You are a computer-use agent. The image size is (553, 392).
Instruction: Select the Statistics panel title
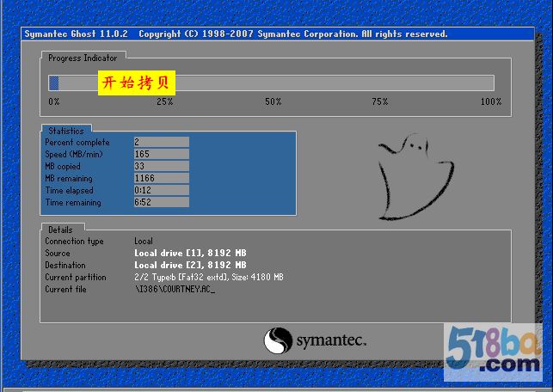pos(66,131)
